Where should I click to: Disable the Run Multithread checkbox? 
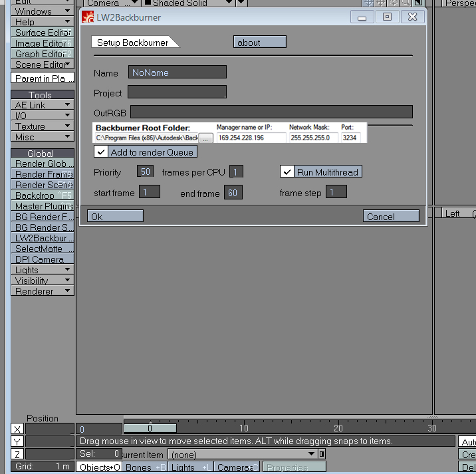(x=287, y=172)
